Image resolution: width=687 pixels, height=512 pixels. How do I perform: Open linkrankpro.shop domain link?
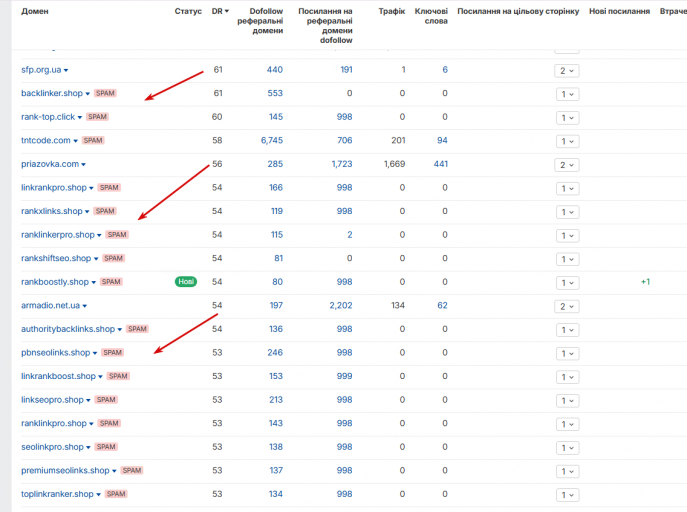pos(54,187)
